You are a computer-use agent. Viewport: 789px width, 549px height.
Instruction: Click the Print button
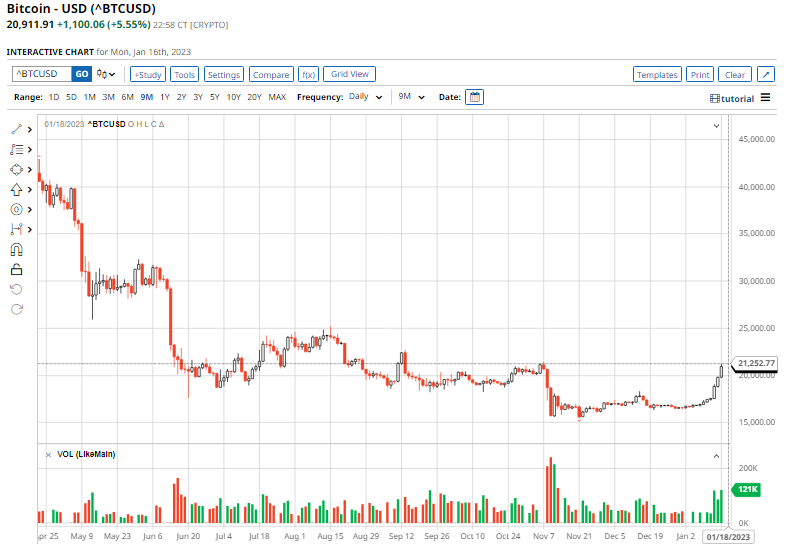[700, 74]
